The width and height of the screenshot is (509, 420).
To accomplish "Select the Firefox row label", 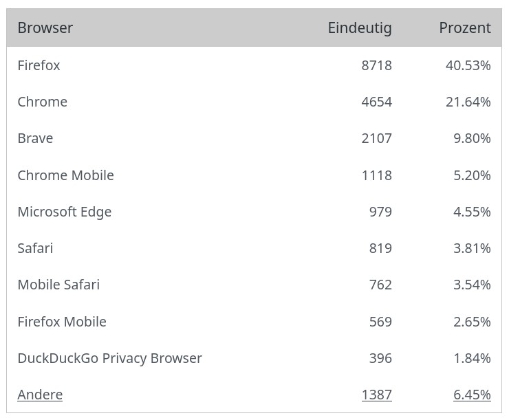I will (x=39, y=65).
